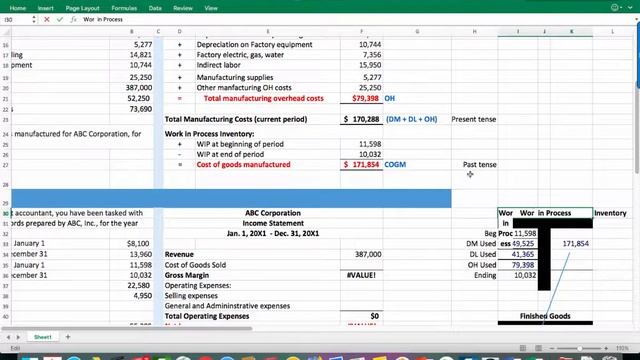Click the 'WIP at beginning of period' cell
This screenshot has width=640, height=360.
pyautogui.click(x=240, y=144)
